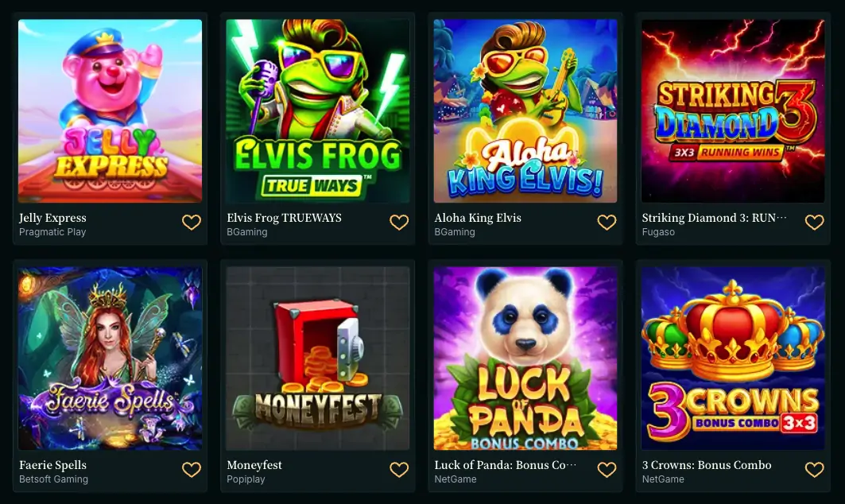Click the Pragmatic Play provider label
Image resolution: width=845 pixels, height=504 pixels.
[52, 232]
